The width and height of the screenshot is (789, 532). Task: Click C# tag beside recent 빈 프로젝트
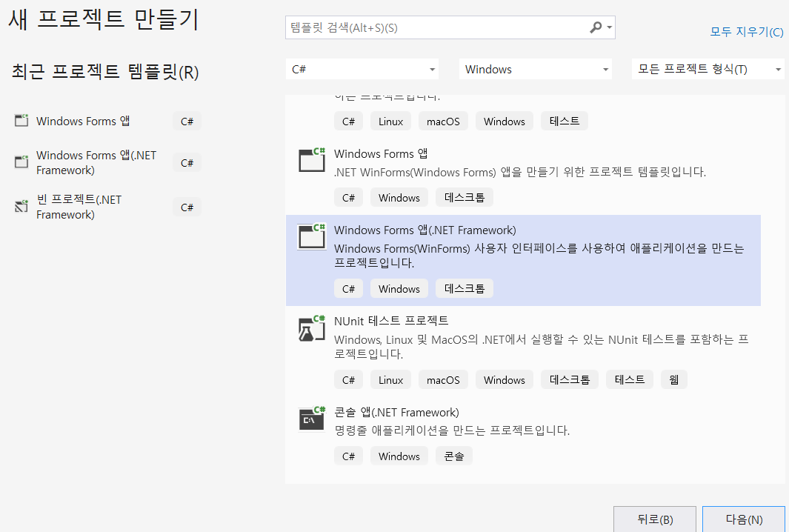pos(187,207)
